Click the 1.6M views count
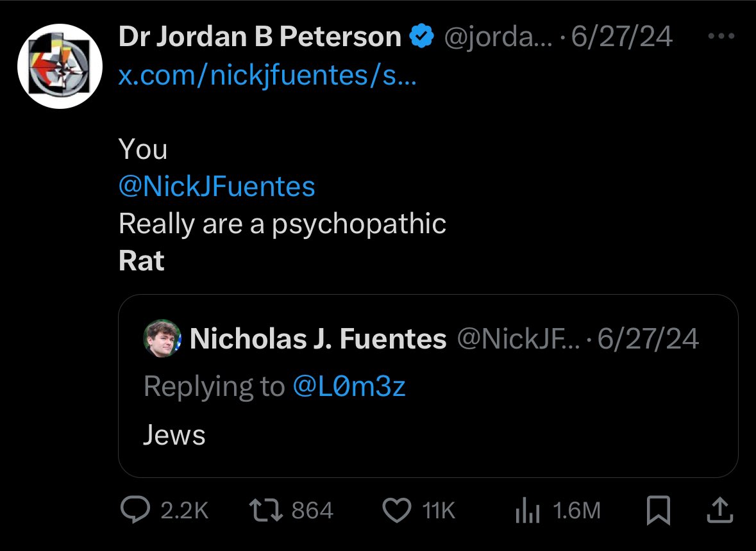 [576, 511]
